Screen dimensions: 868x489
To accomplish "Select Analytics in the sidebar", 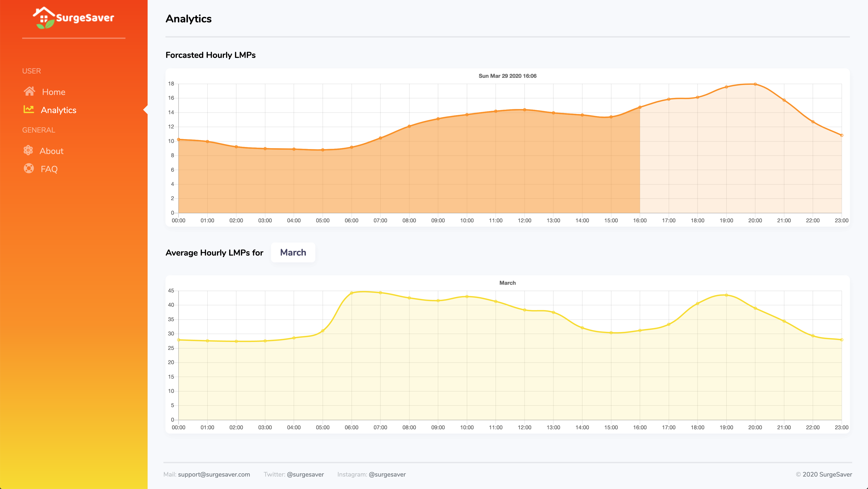I will pos(58,110).
